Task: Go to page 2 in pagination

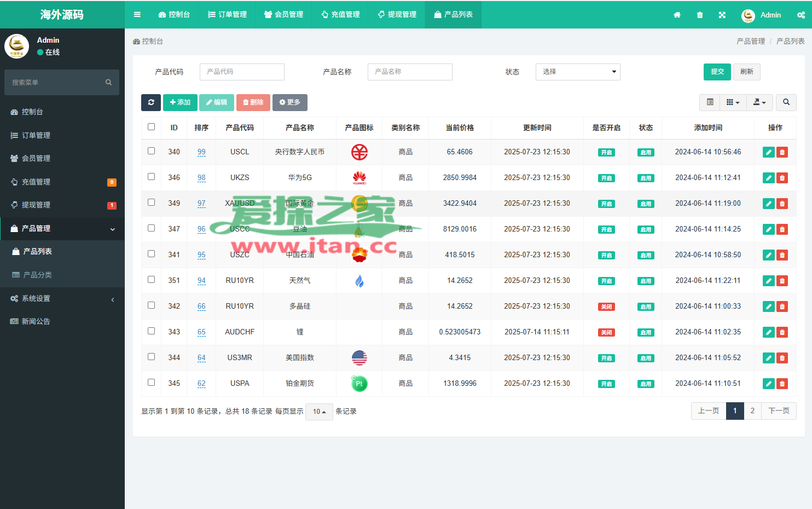Action: click(752, 411)
